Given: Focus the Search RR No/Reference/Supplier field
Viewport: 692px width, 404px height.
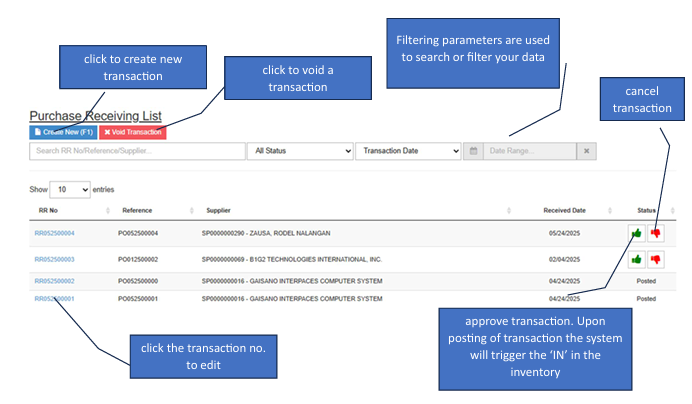Looking at the screenshot, I should point(137,151).
